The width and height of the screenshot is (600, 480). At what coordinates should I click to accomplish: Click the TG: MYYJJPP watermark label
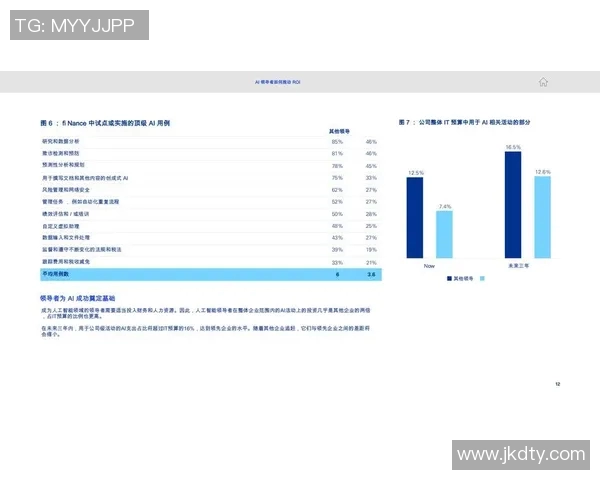(80, 25)
